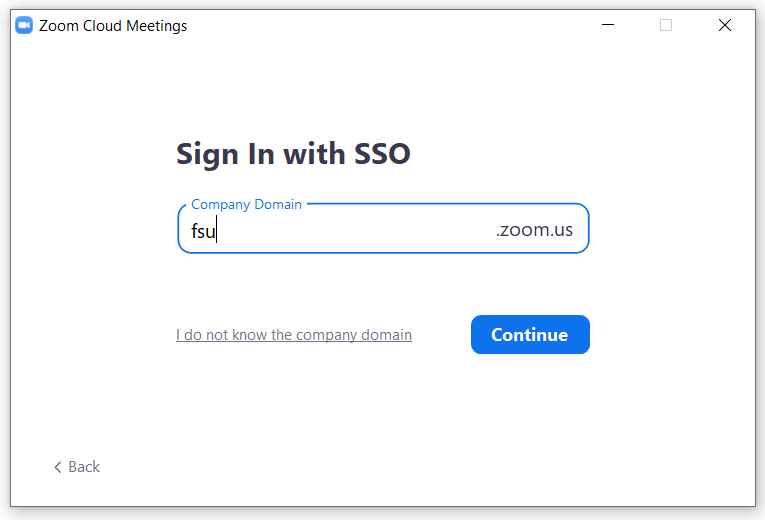Close the Zoom Cloud Meetings window
Viewport: 765px width, 520px height.
click(x=725, y=26)
